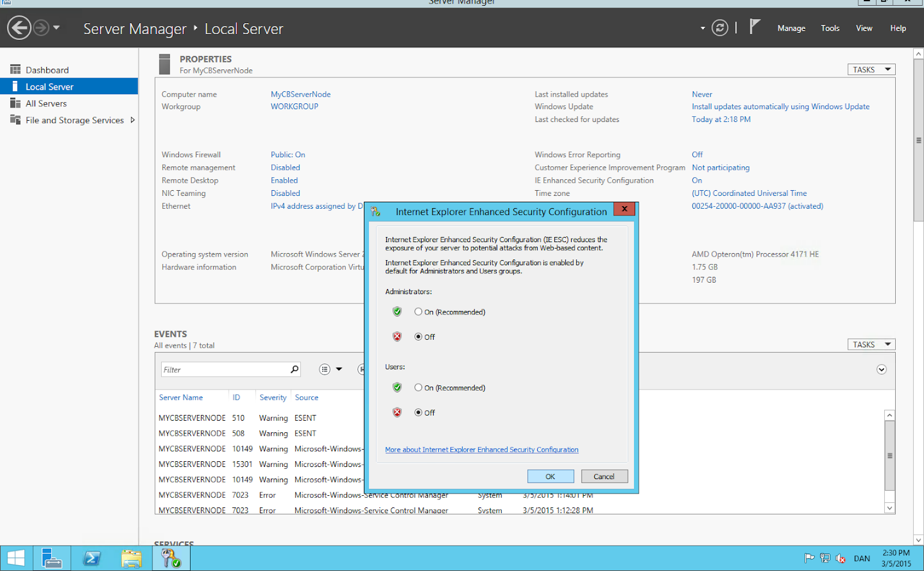Click Install updates automatically link
The height and width of the screenshot is (571, 924).
[780, 106]
